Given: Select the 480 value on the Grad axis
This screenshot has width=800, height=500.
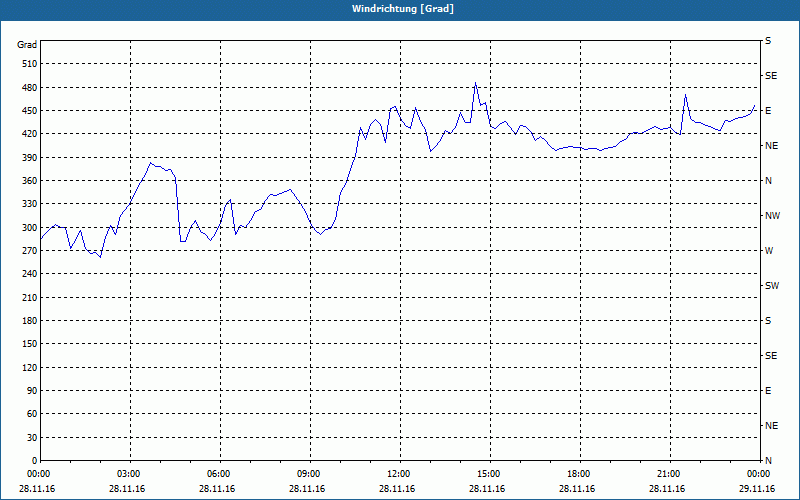Looking at the screenshot, I should [30, 88].
